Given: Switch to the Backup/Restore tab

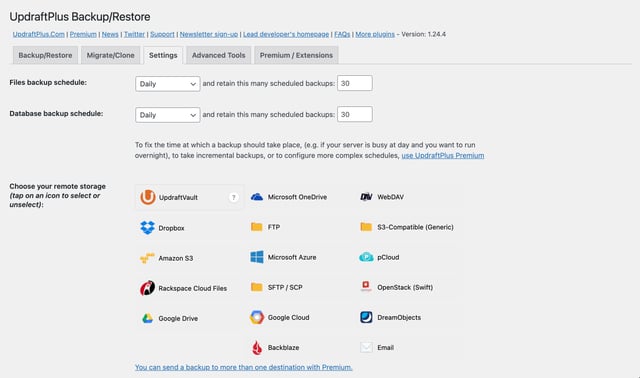Looking at the screenshot, I should (45, 55).
